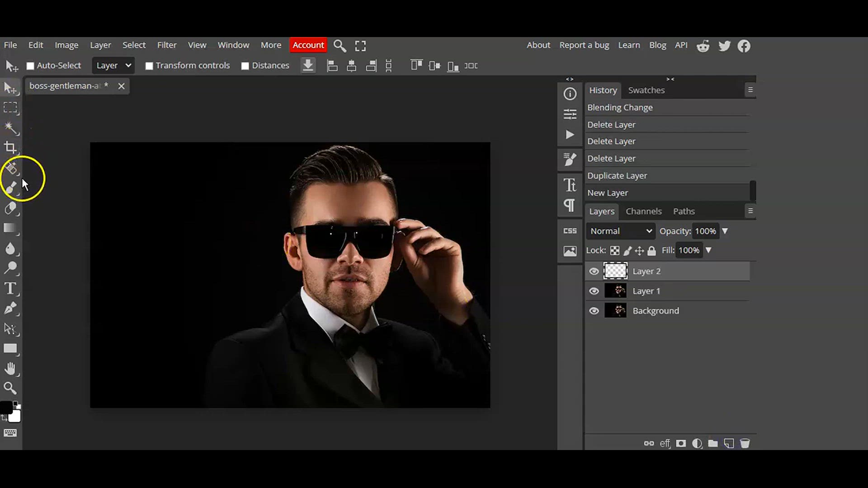868x488 pixels.
Task: Select the Eraser tool
Action: (10, 208)
